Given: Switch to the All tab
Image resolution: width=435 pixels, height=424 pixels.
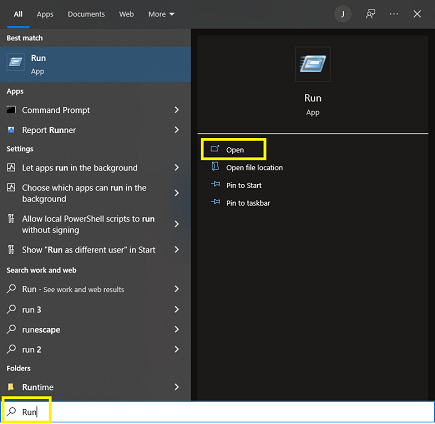Looking at the screenshot, I should click(18, 14).
